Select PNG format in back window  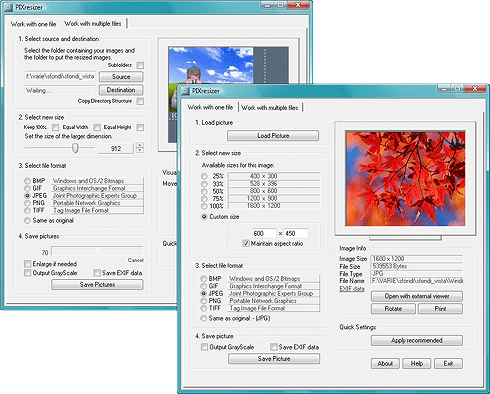click(x=27, y=203)
